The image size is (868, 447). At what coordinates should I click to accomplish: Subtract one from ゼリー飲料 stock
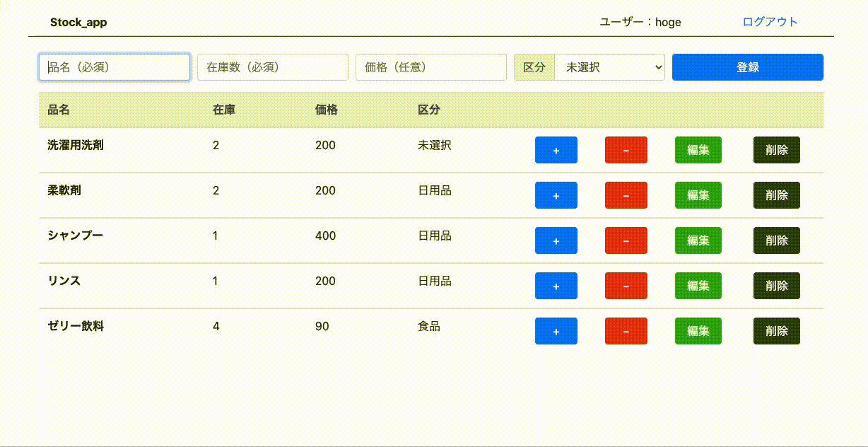coord(626,331)
